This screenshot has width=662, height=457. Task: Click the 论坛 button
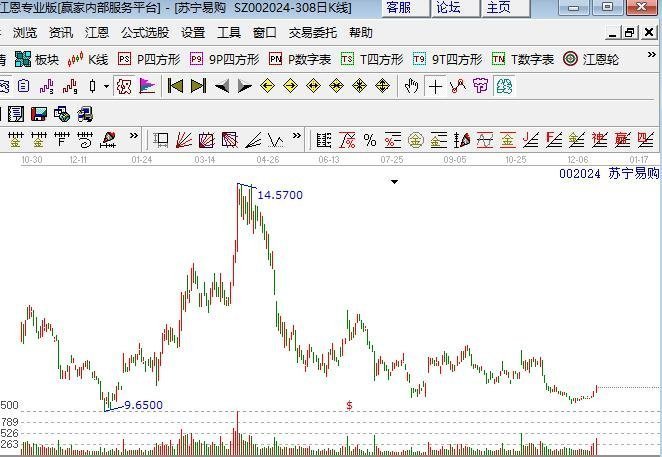[x=456, y=8]
